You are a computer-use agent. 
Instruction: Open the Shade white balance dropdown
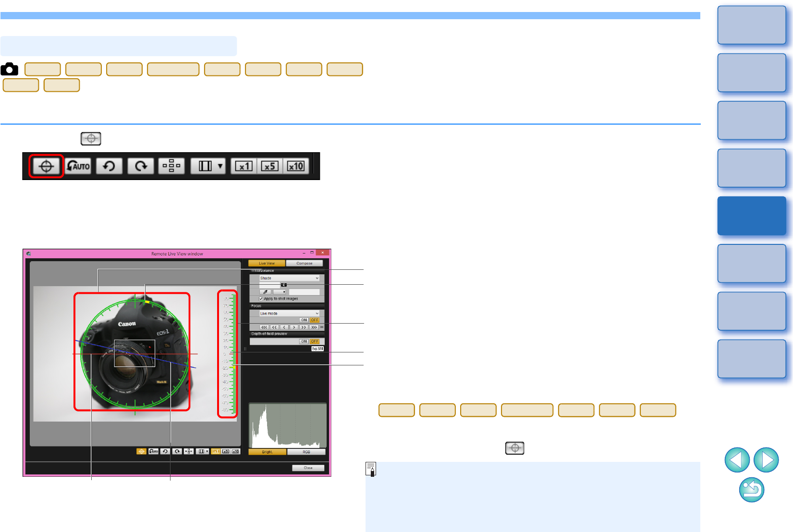289,278
